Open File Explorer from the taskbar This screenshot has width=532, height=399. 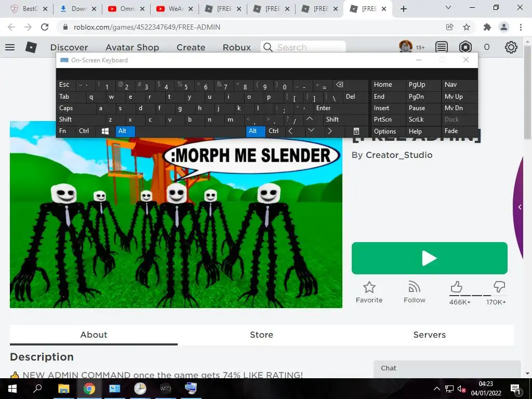click(x=63, y=389)
